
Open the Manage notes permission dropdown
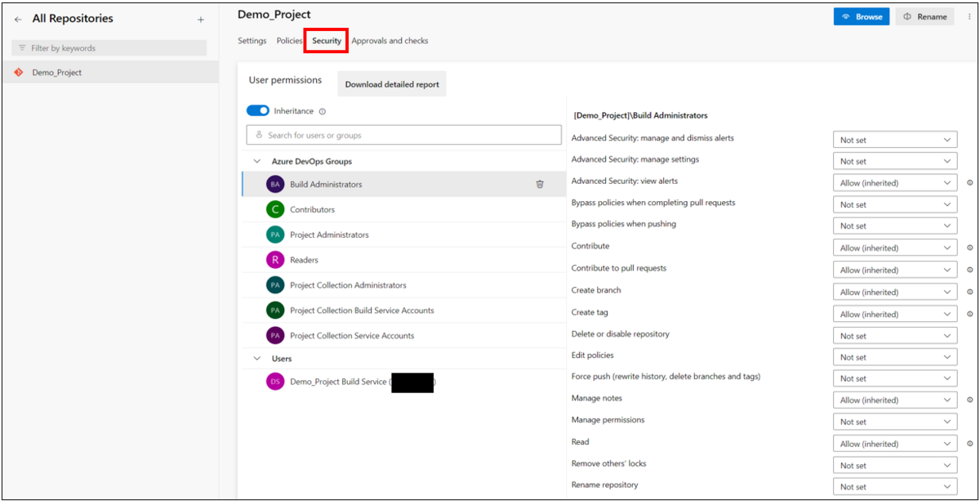click(x=895, y=400)
